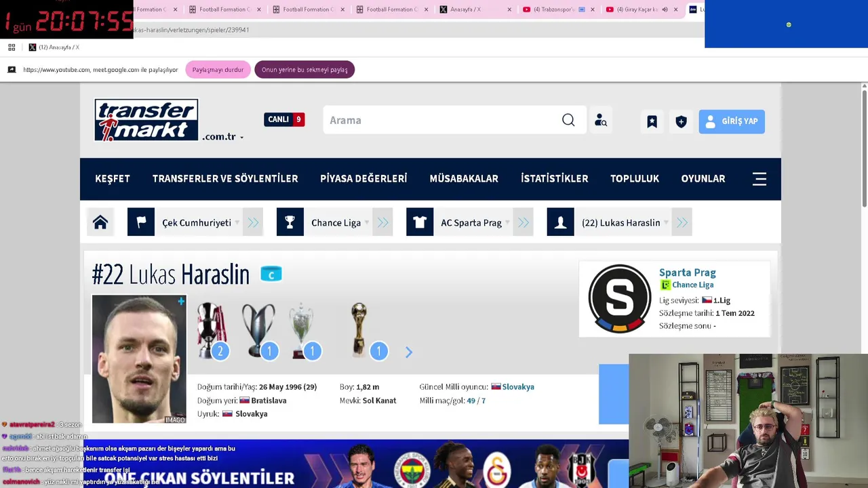Expand the (22) Lukas Haraslin breadcrumb dropdown
868x488 pixels.
tap(666, 223)
